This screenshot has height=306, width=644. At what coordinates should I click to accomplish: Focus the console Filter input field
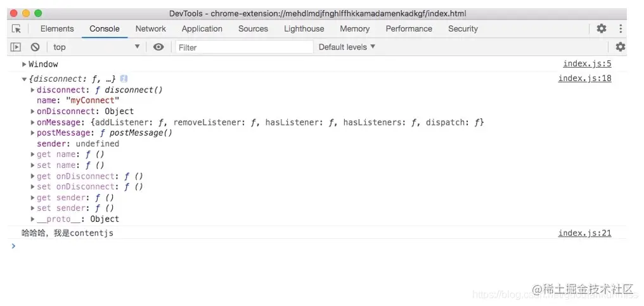click(x=245, y=48)
